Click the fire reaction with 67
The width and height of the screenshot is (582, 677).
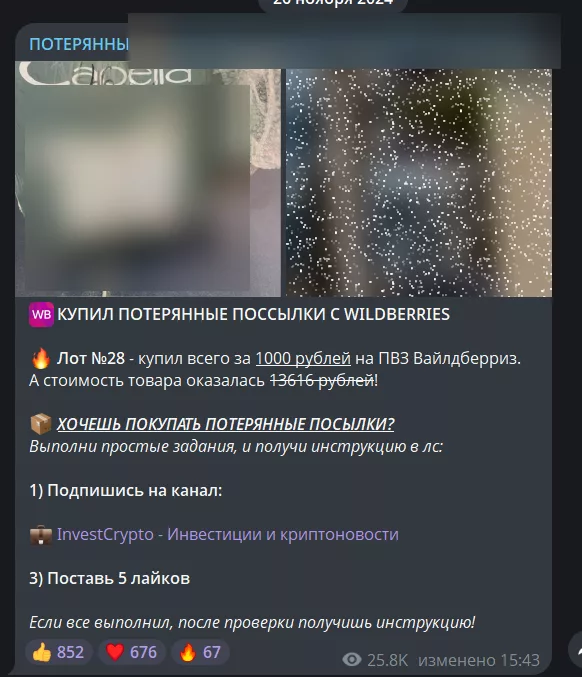click(x=200, y=652)
